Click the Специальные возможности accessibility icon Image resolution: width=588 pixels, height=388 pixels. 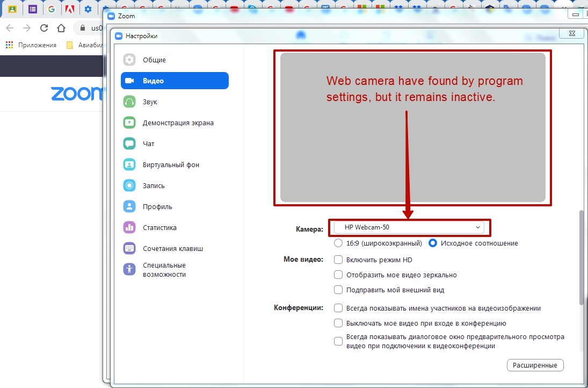pos(129,269)
